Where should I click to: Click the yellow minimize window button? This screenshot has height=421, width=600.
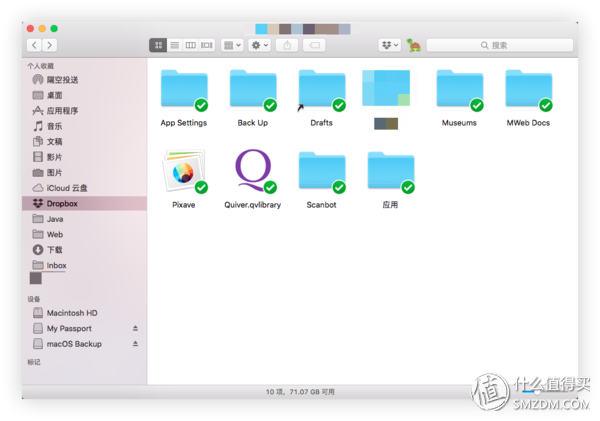coord(42,29)
